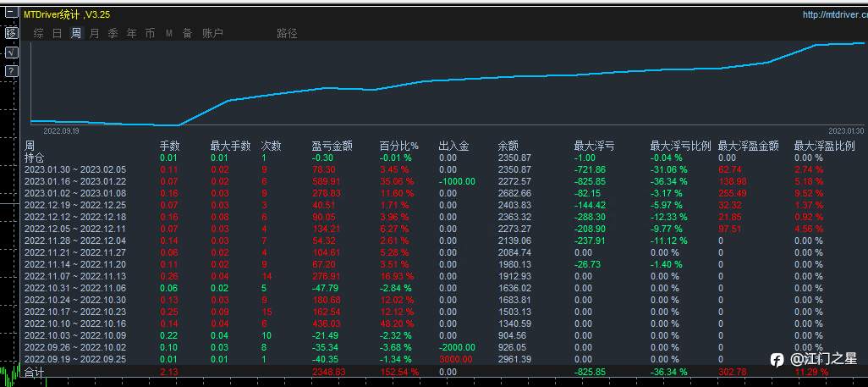This screenshot has height=387, width=868.
Task: Open the 账户 account tab
Action: [213, 33]
